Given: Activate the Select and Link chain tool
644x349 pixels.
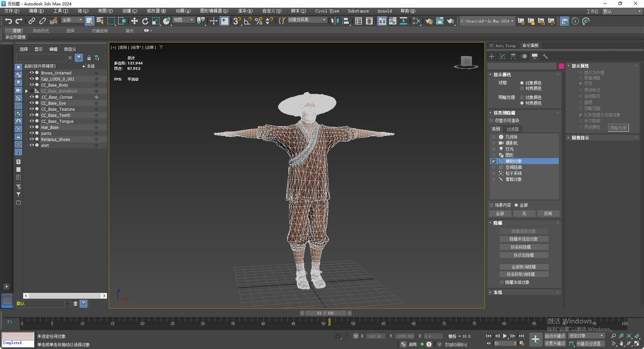Looking at the screenshot, I should (x=32, y=21).
